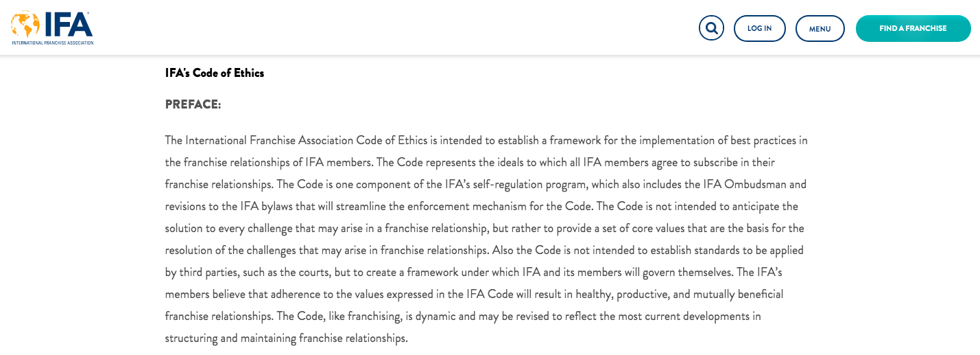The height and width of the screenshot is (355, 980).
Task: Click the teal FIND A FRANCHISE button
Action: pos(913,28)
